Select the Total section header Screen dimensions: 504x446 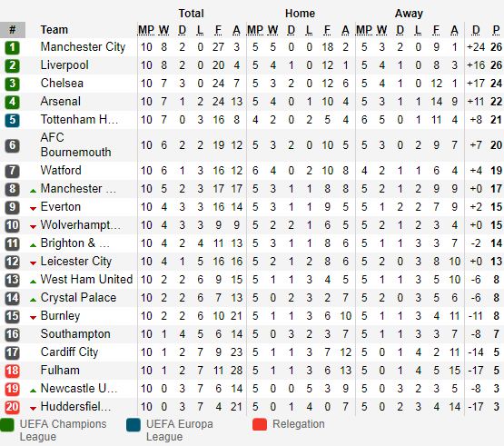pos(192,14)
